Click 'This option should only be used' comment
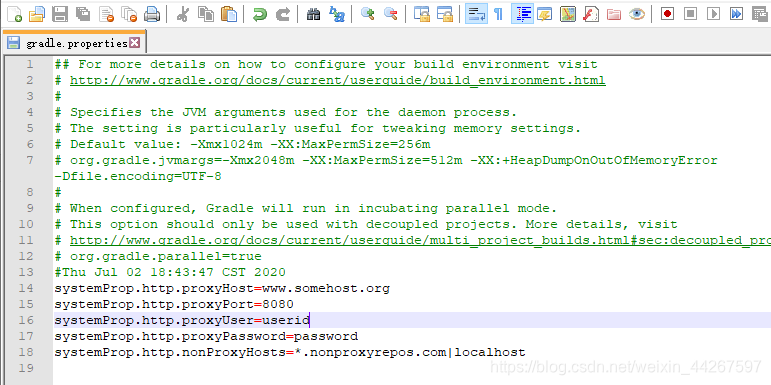The height and width of the screenshot is (385, 771). [x=366, y=225]
